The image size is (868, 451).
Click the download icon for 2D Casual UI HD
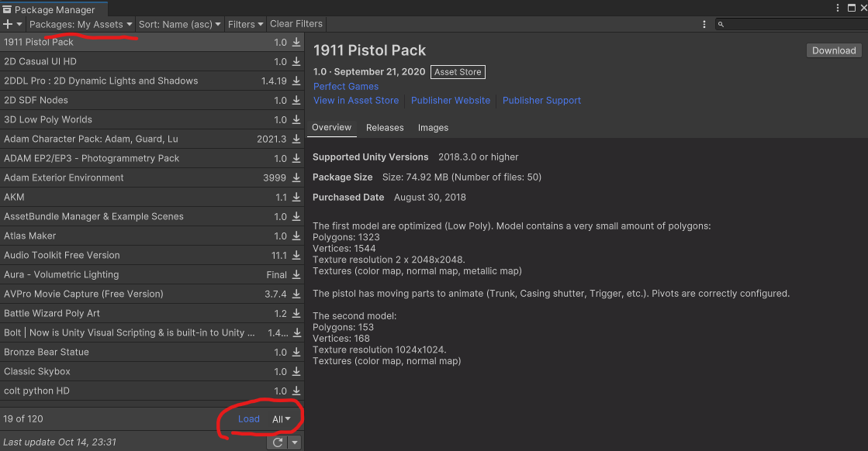point(296,61)
